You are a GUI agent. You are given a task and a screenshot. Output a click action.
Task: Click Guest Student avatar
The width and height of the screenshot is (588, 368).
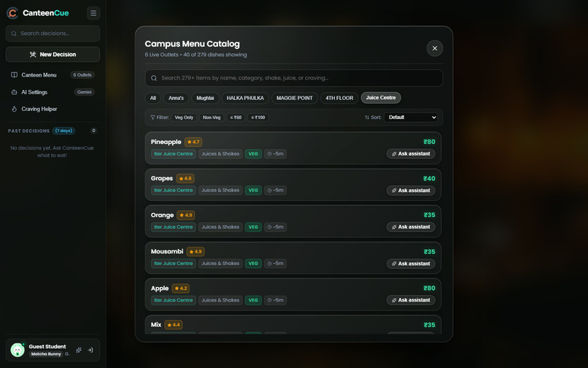(x=18, y=350)
